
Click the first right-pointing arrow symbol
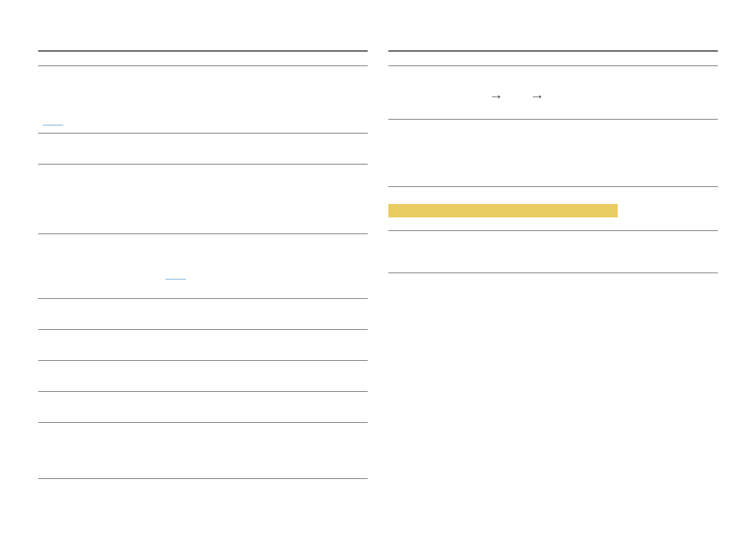[496, 97]
